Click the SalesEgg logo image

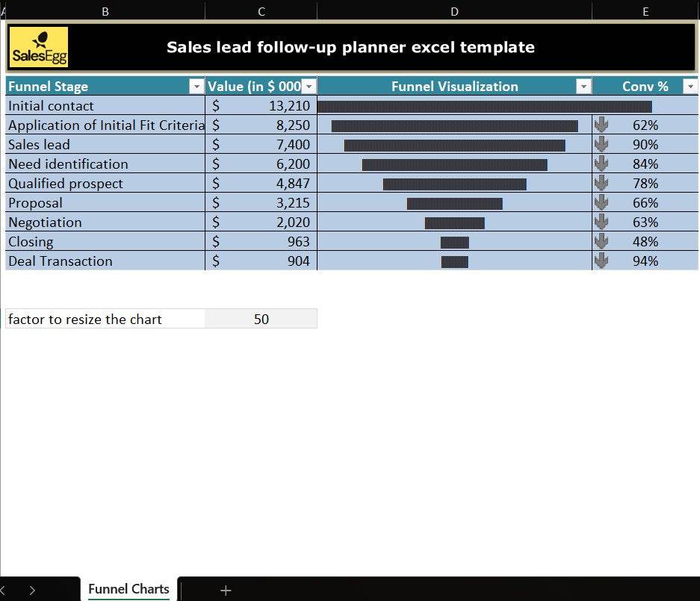coord(40,47)
